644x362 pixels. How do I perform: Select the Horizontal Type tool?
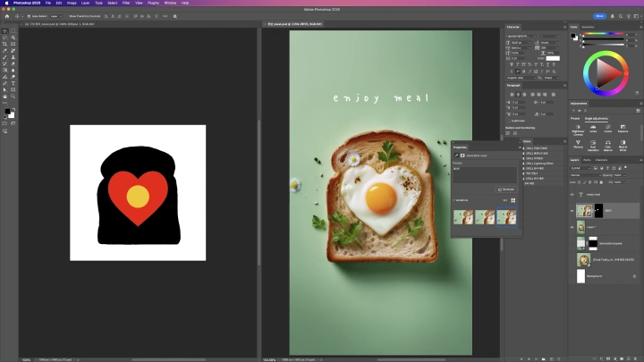[x=13, y=83]
